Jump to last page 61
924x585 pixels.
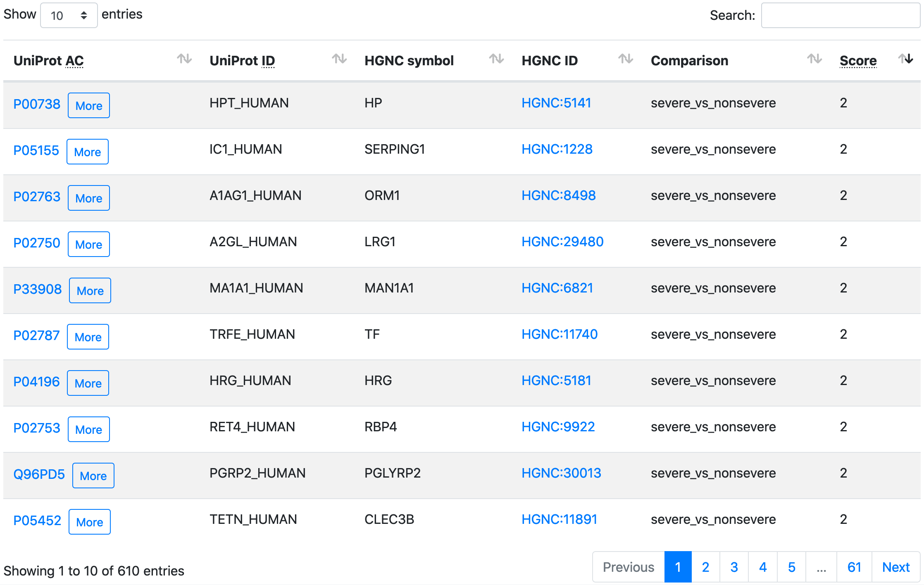click(x=854, y=567)
